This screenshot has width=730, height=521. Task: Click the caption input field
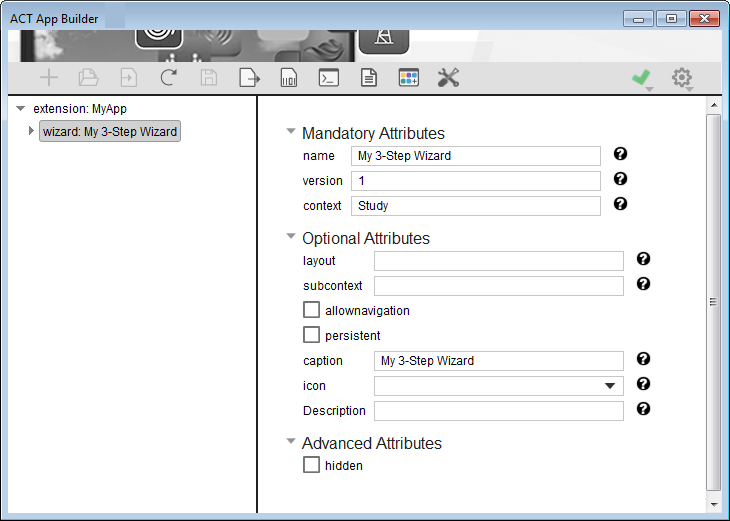[499, 361]
